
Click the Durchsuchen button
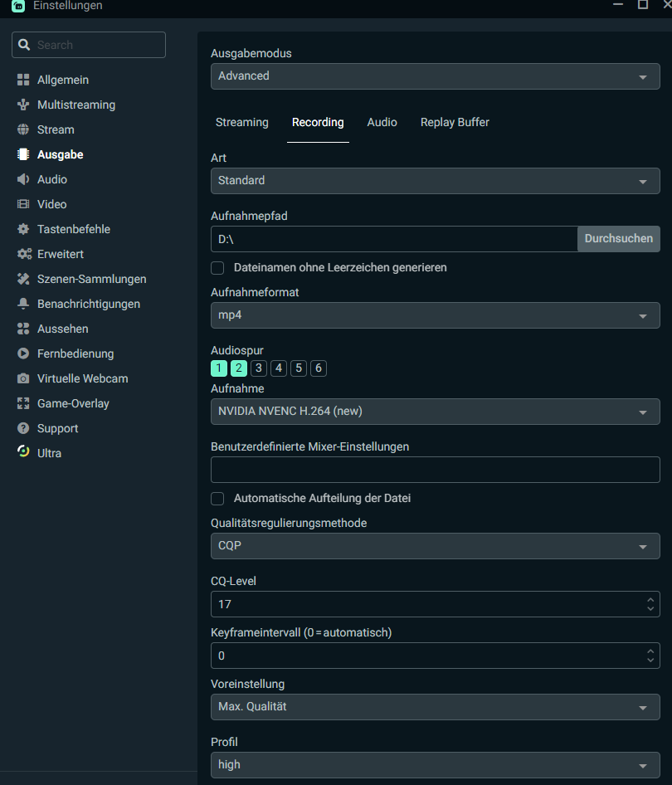[x=619, y=238]
